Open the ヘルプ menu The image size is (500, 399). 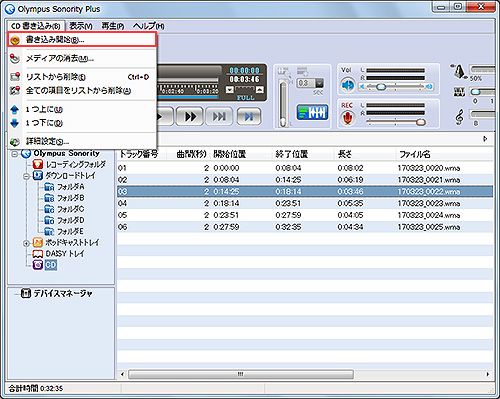pos(148,26)
